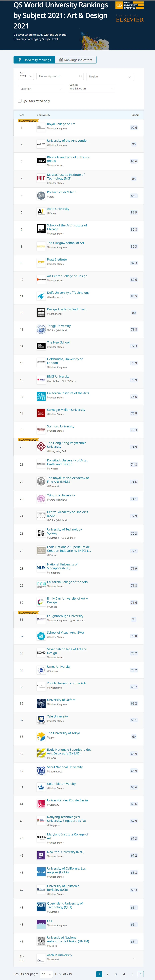Open the Location filter dropdown

pos(41,89)
